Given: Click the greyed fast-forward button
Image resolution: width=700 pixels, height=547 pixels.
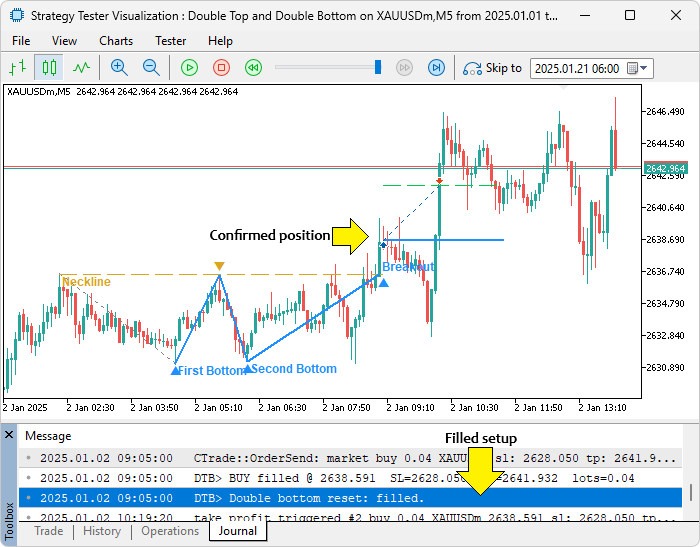Looking at the screenshot, I should (404, 68).
